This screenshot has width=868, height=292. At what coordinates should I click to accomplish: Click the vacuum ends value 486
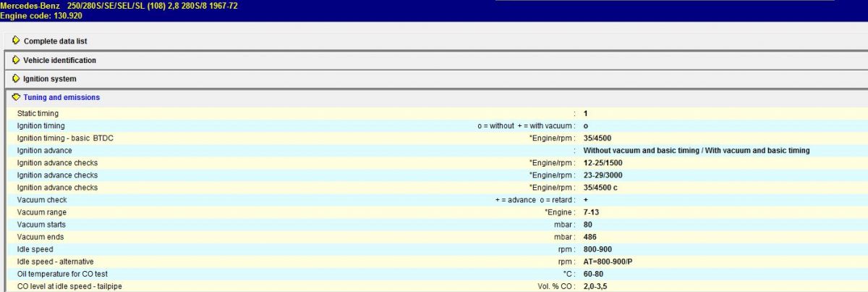click(x=590, y=237)
